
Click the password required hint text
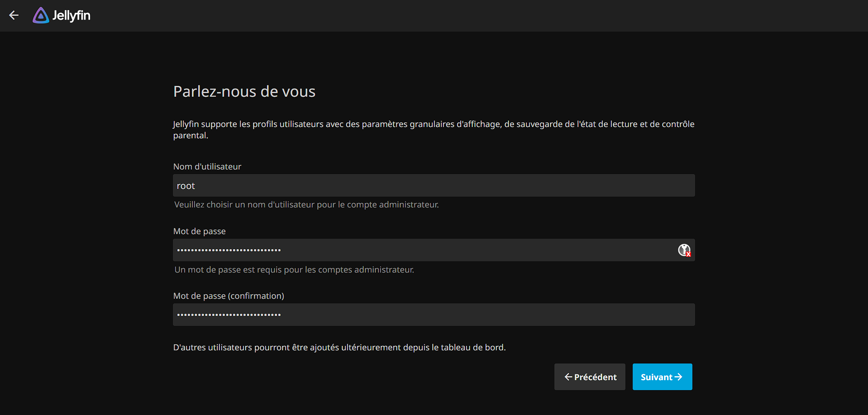294,270
